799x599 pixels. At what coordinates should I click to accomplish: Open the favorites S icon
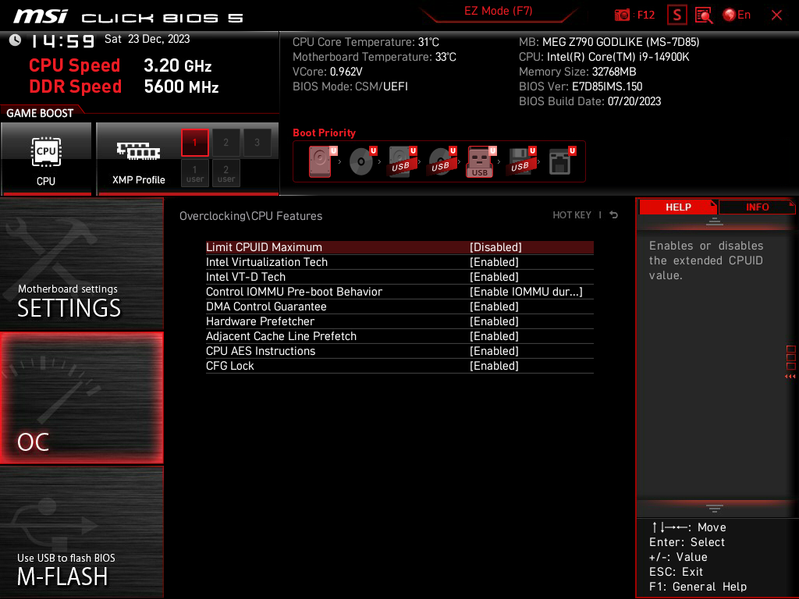tap(677, 15)
